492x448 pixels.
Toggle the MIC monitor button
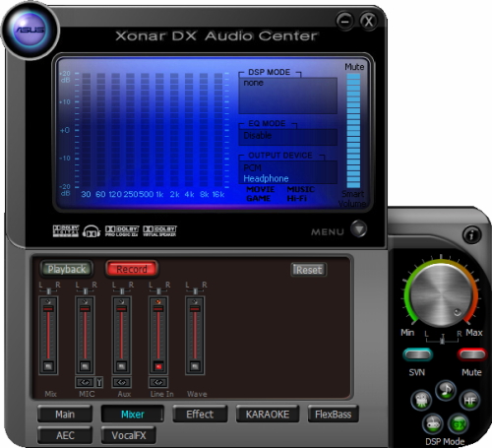coord(85,382)
